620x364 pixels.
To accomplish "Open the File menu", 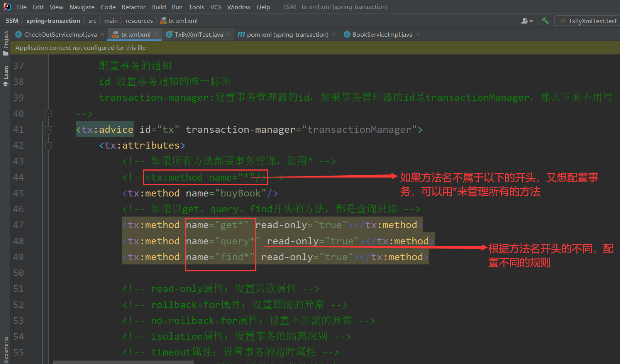I will click(x=22, y=7).
